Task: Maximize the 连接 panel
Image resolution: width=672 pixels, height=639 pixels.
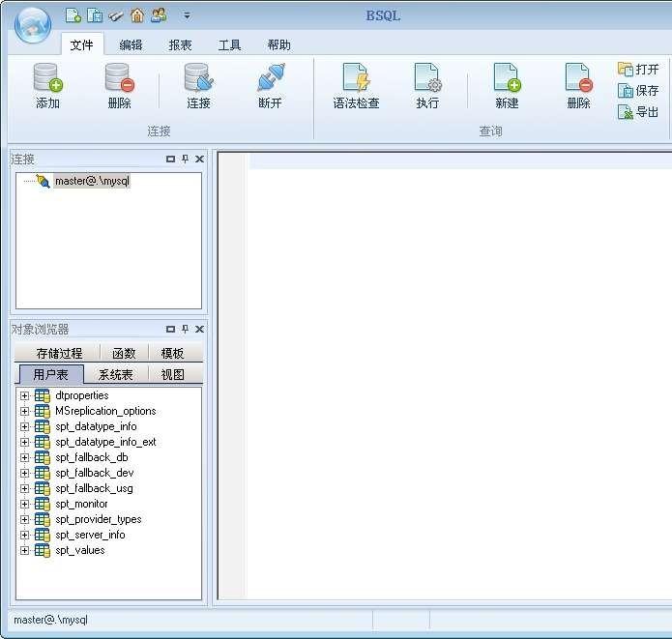Action: pyautogui.click(x=170, y=159)
